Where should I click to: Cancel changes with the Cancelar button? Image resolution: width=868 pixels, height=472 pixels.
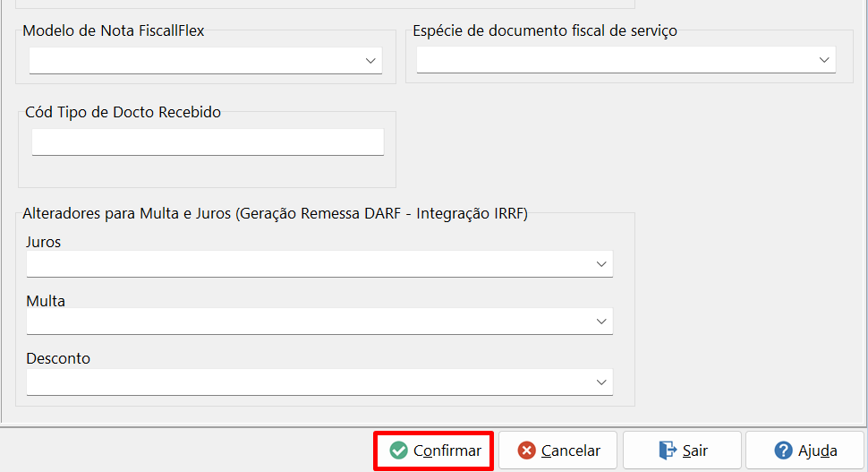click(558, 451)
